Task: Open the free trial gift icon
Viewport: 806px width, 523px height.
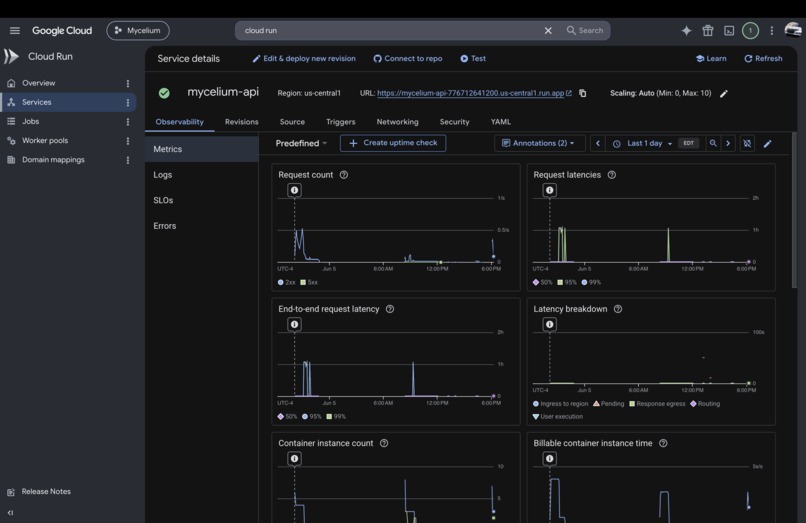Action: pos(708,31)
